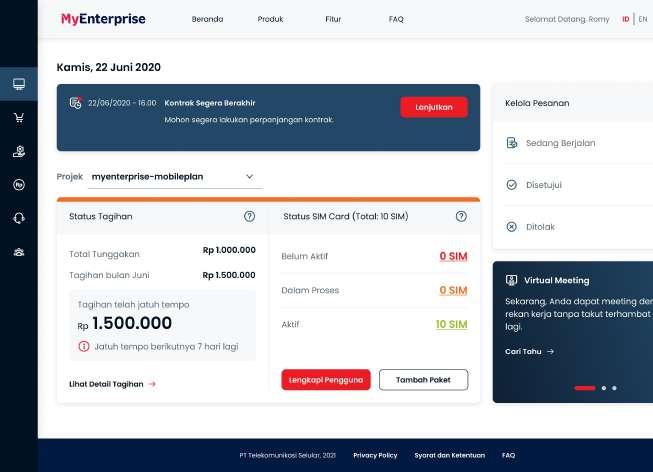Click the info icon beside Jatuh tempo berikutnya
Screen dimensions: 653x472
click(x=84, y=346)
